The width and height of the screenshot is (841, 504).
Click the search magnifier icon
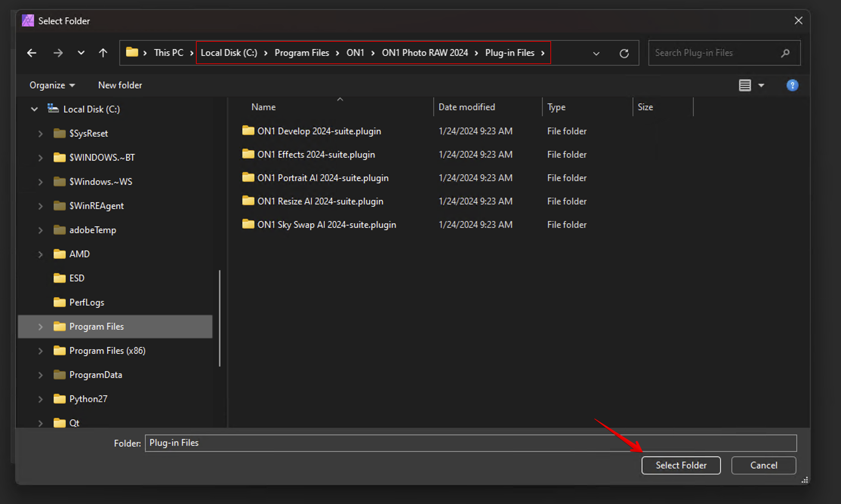pos(786,53)
